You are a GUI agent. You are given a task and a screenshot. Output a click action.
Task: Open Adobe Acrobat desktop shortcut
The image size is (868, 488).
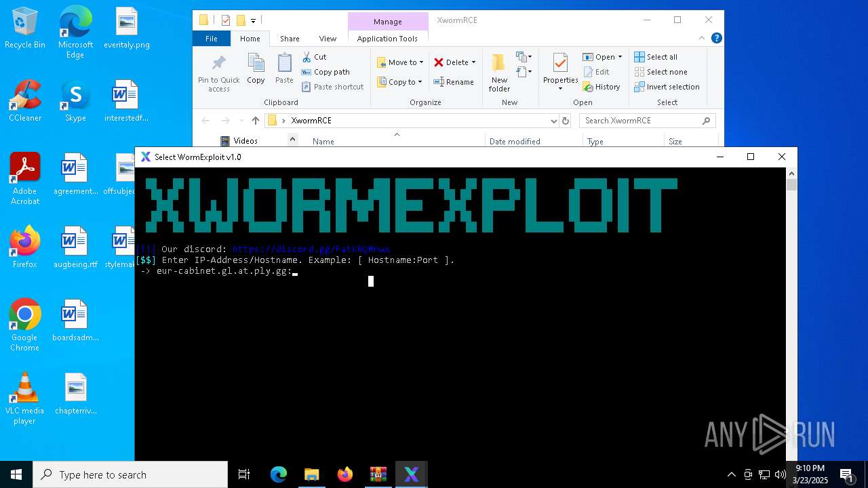[x=25, y=179]
